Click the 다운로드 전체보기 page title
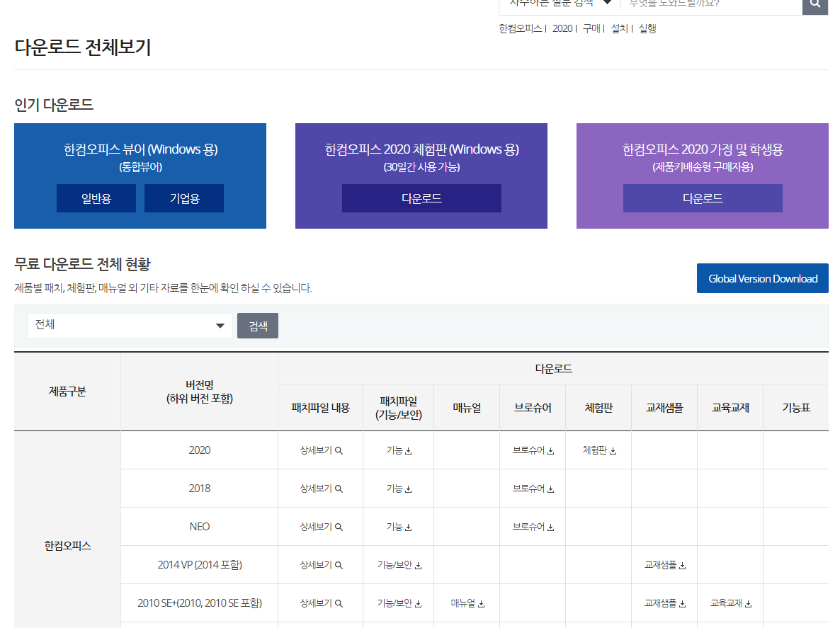The image size is (840, 628). (x=82, y=47)
